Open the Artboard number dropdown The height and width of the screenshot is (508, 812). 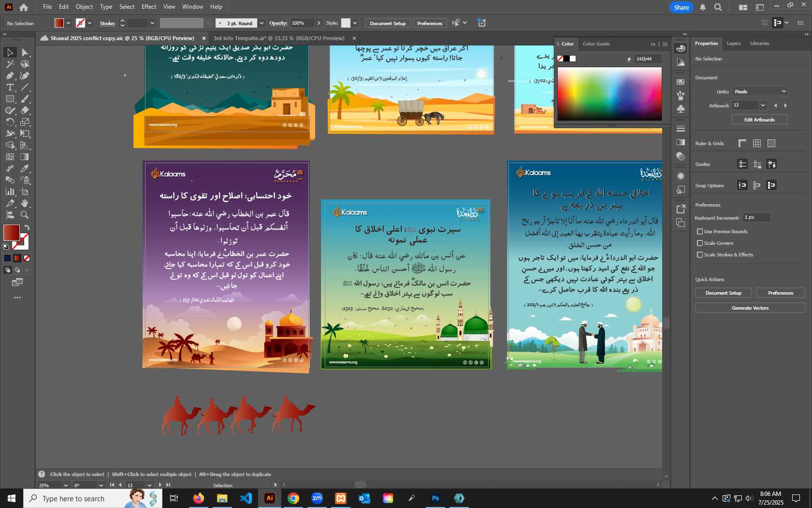pyautogui.click(x=763, y=105)
